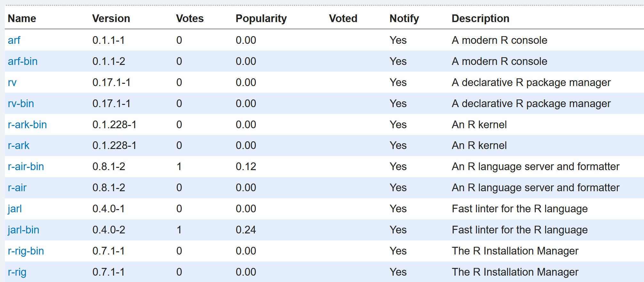Sort table by Name column header

(22, 19)
